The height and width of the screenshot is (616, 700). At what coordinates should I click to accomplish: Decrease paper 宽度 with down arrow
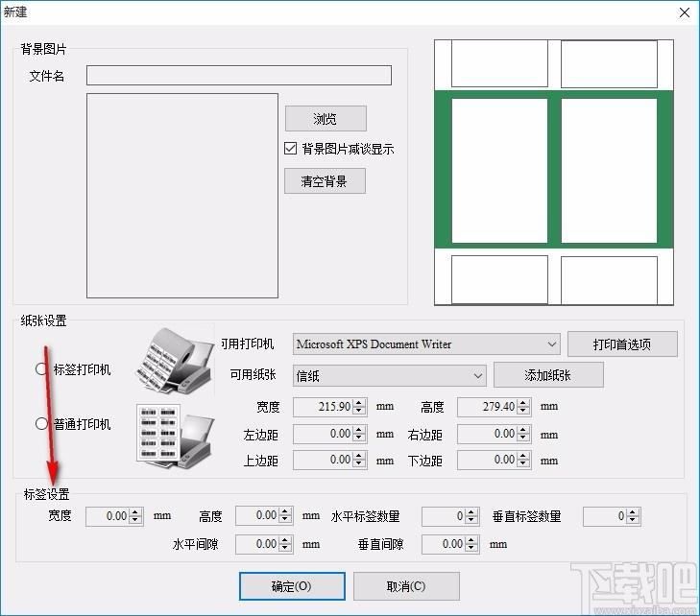click(x=359, y=412)
